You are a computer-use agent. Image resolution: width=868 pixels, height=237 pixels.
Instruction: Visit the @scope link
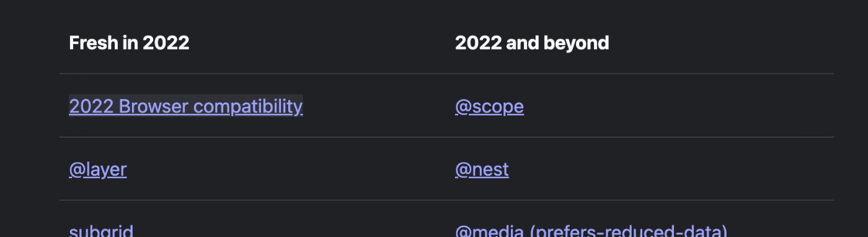pos(489,106)
